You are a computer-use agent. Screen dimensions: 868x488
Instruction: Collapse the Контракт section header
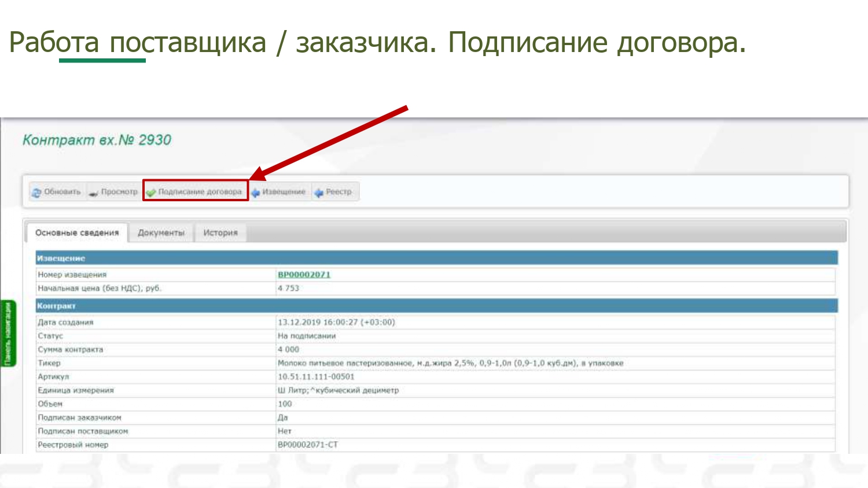[x=56, y=306]
